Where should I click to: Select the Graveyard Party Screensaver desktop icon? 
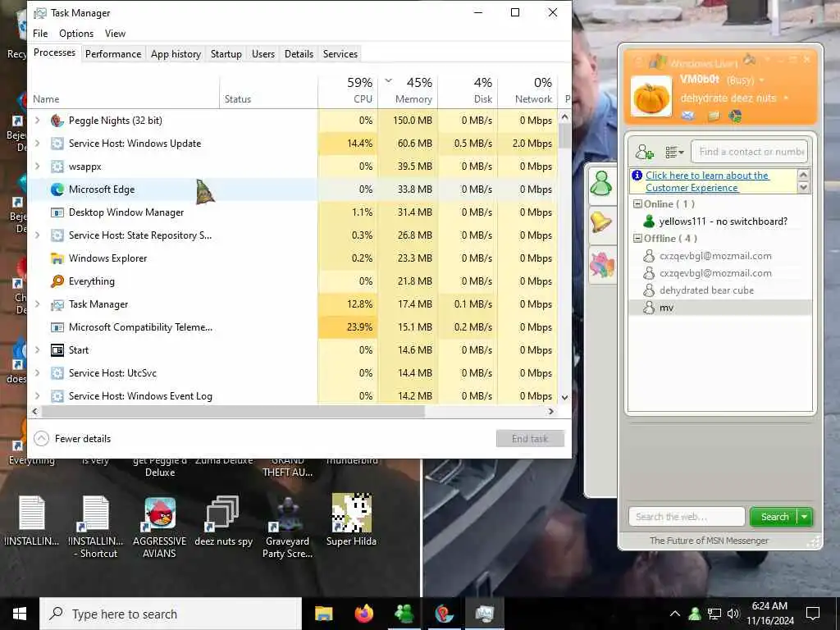point(288,526)
